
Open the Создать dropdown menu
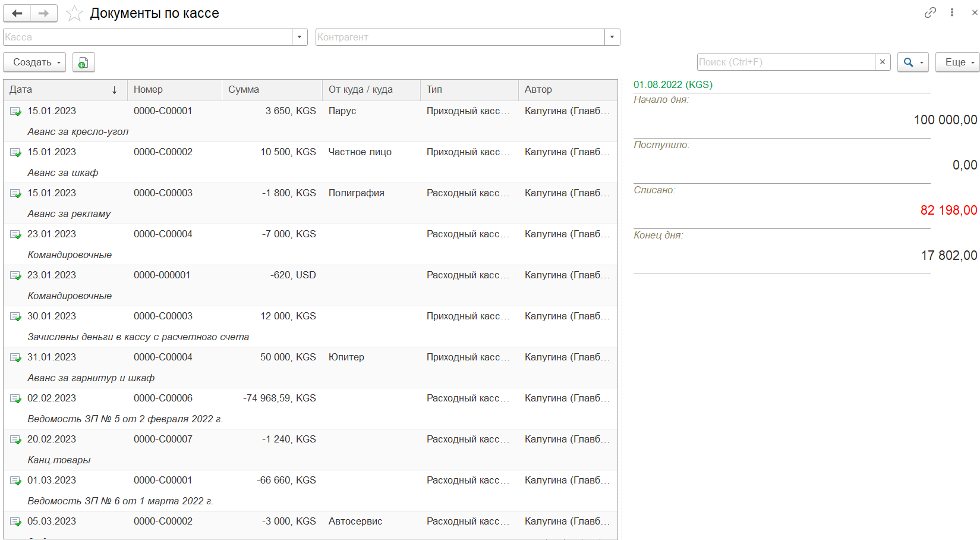tap(34, 62)
